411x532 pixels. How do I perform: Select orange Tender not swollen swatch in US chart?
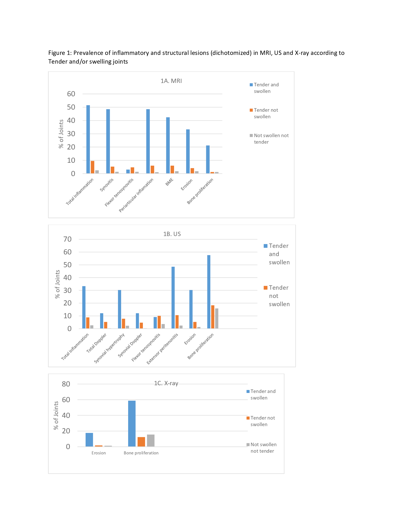[265, 288]
